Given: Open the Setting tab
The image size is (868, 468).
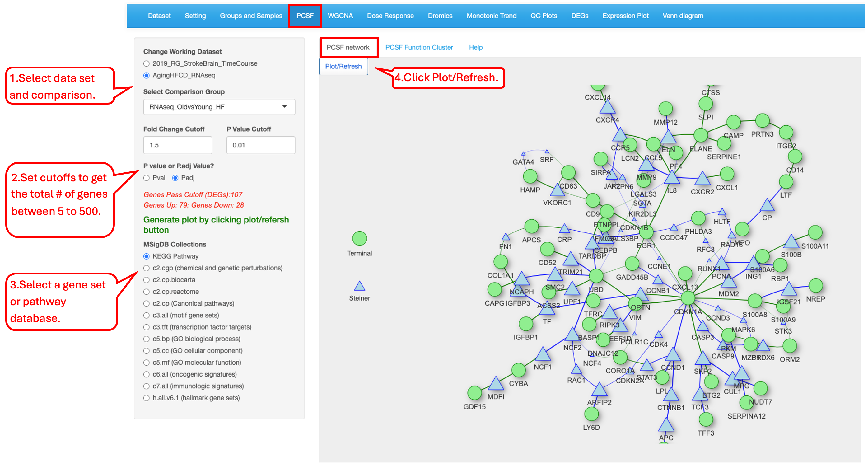Looking at the screenshot, I should tap(195, 16).
